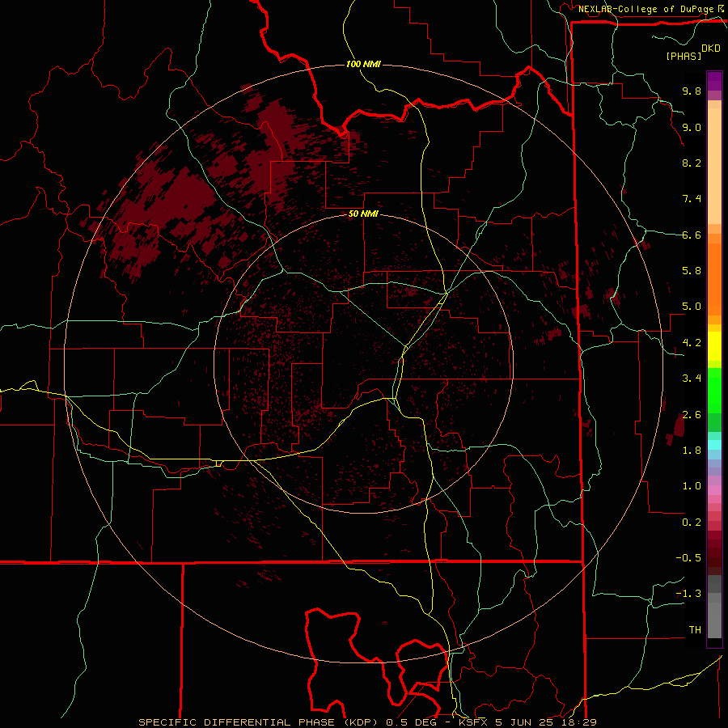Click the 7.4 scale value

[692, 199]
